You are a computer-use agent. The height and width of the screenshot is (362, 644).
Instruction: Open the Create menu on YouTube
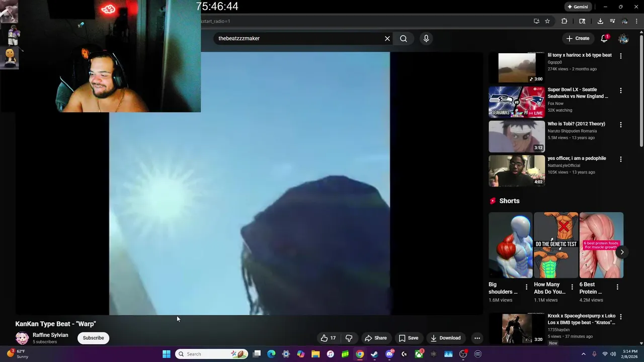point(578,38)
